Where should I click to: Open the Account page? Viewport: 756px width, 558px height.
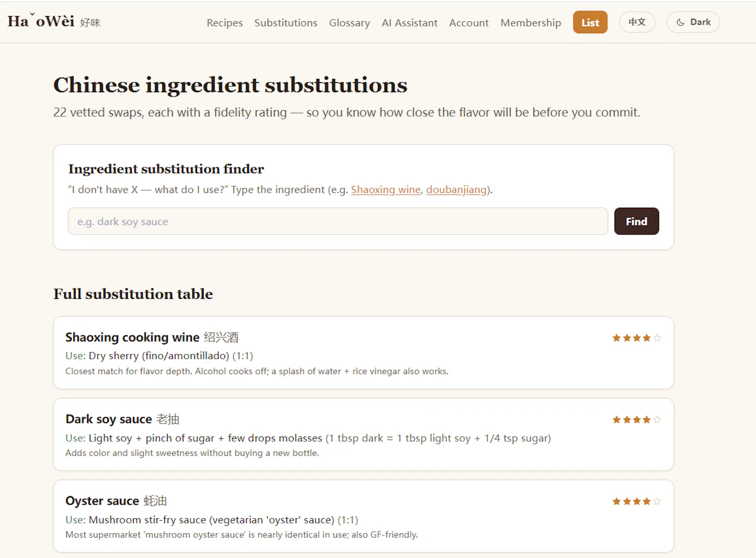coord(469,23)
